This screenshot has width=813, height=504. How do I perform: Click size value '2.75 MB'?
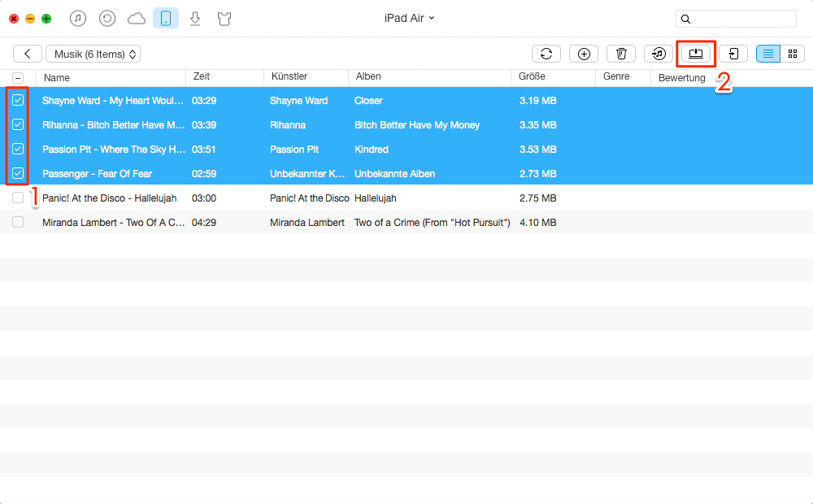(537, 198)
